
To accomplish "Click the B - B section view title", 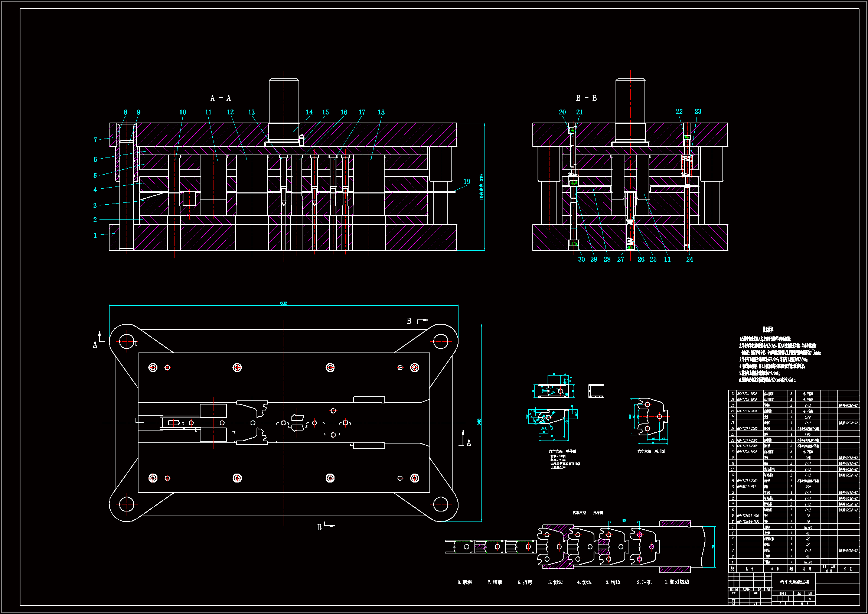I will (x=586, y=98).
